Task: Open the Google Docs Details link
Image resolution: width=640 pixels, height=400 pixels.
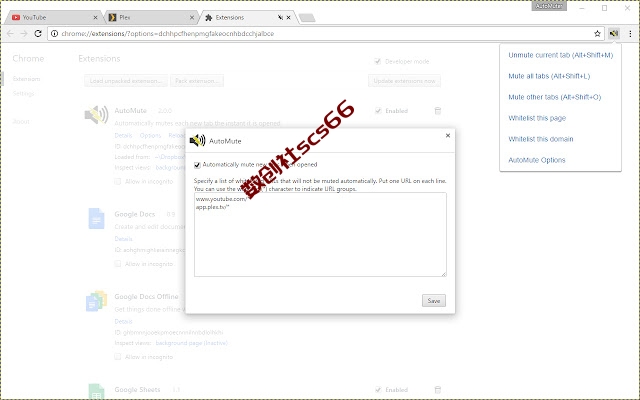Action: click(x=123, y=239)
